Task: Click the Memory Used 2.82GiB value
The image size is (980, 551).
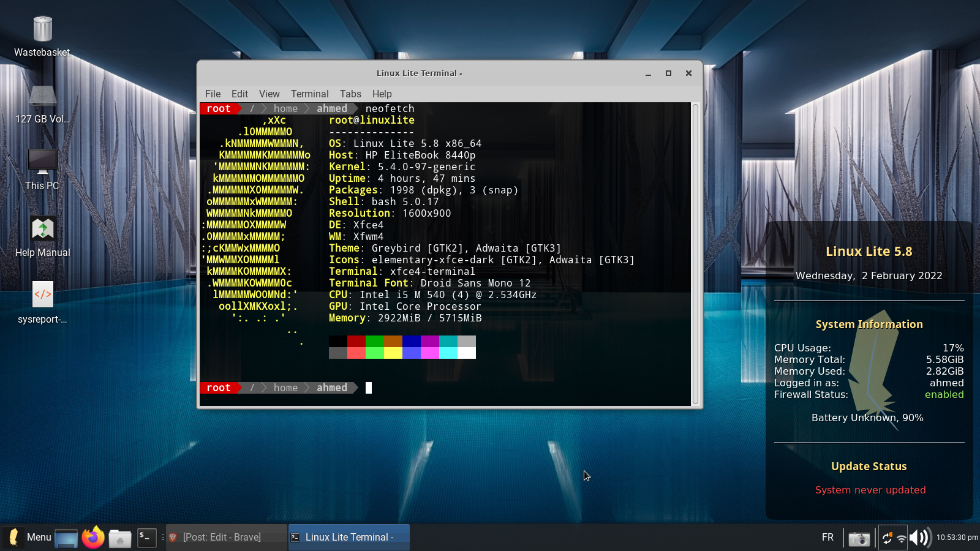Action: click(x=944, y=371)
